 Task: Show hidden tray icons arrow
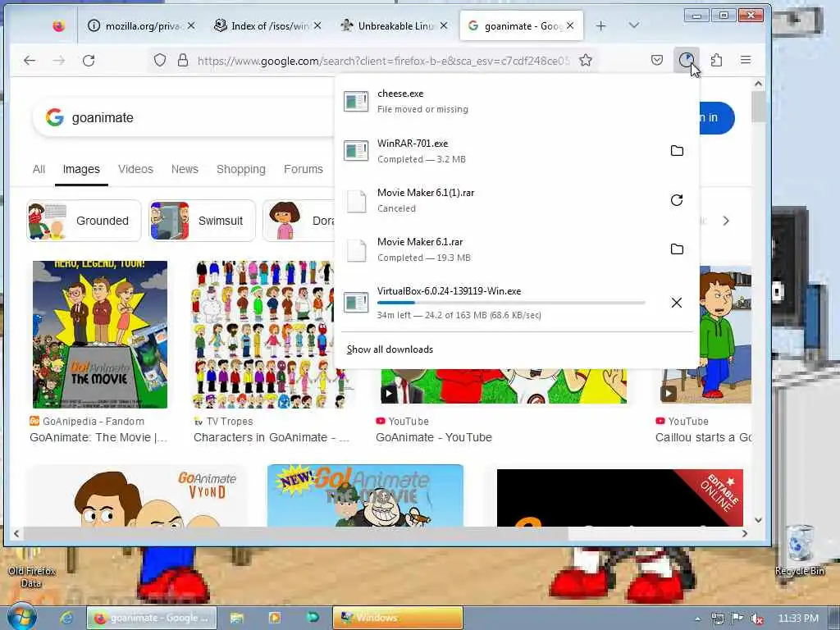tap(697, 619)
